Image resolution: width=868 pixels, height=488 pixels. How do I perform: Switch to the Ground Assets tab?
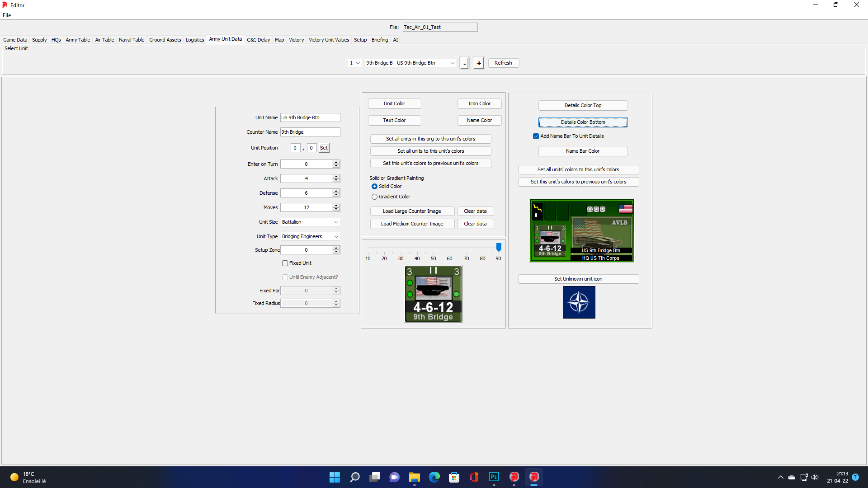click(x=165, y=40)
